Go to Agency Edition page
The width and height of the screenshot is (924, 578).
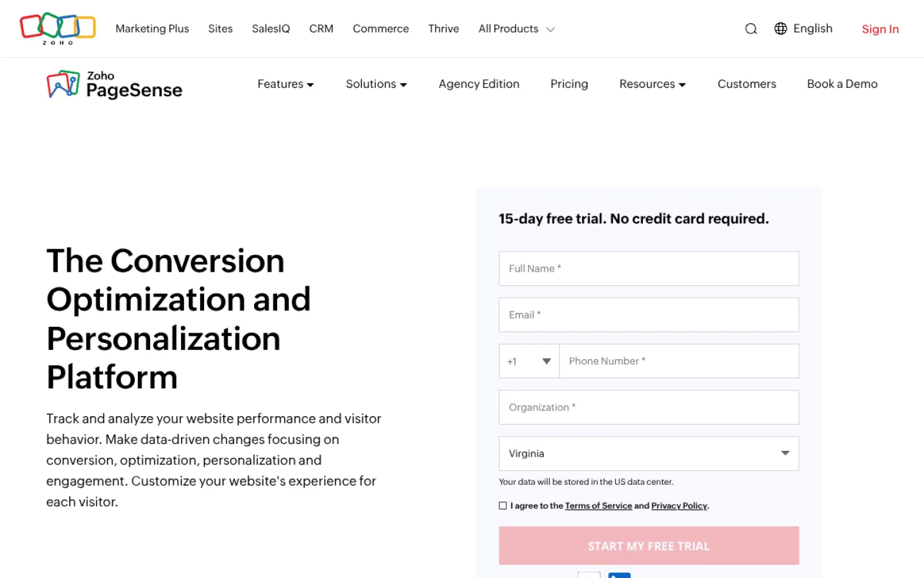point(479,84)
